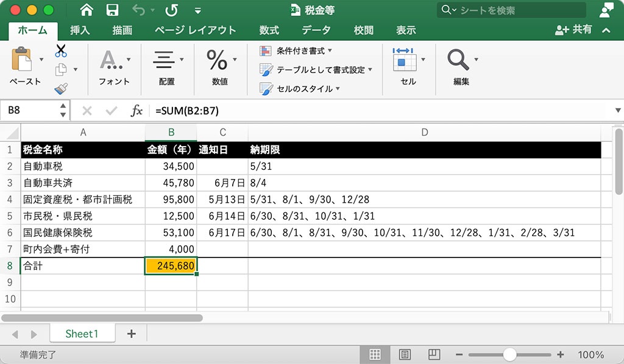Click the Home icon in title bar

click(87, 10)
